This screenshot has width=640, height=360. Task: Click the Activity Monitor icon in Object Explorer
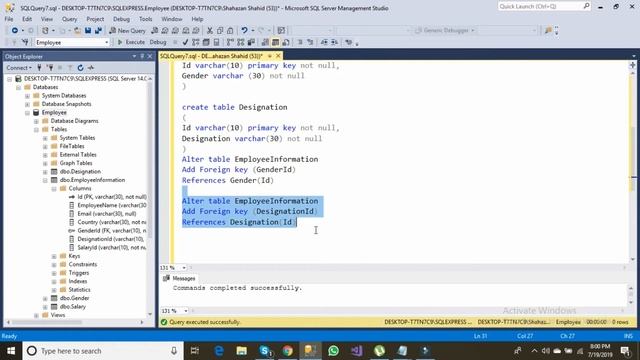[x=91, y=68]
